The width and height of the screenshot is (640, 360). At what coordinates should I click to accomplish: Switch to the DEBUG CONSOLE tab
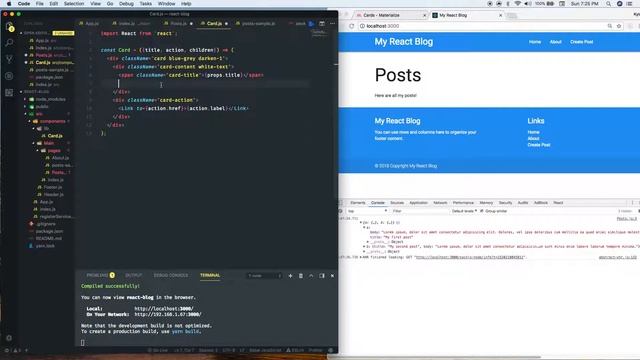tap(171, 276)
